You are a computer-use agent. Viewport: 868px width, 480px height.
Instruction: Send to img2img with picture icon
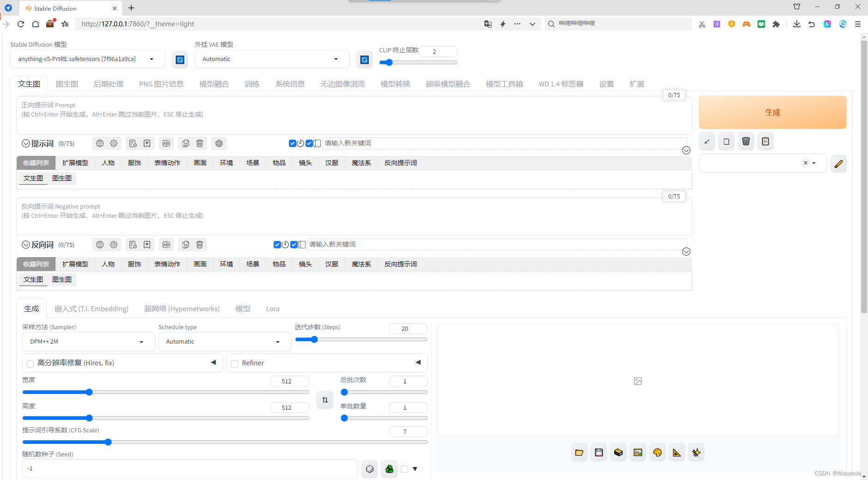point(638,453)
